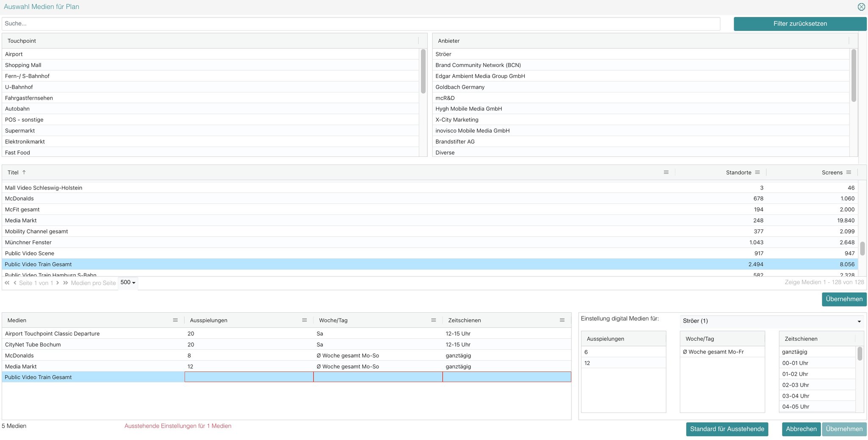This screenshot has width=868, height=440.
Task: Click Filter zurücksetzen button
Action: pos(800,24)
